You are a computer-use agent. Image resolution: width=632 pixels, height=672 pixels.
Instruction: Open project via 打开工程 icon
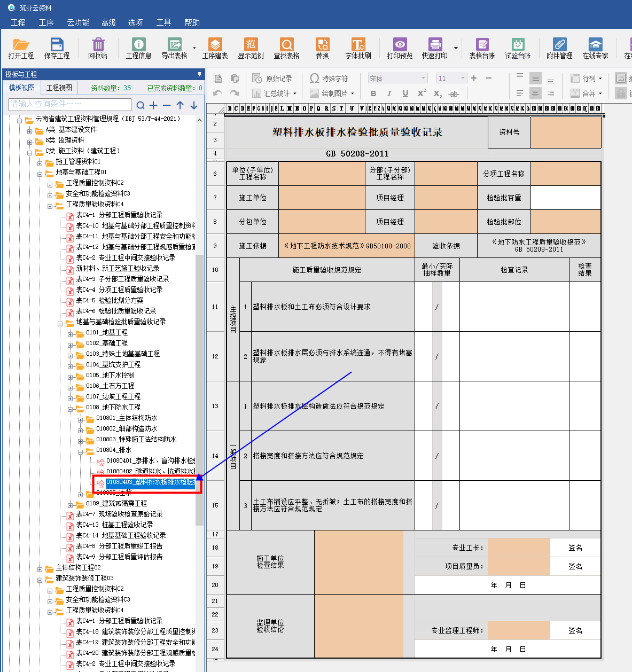click(21, 48)
